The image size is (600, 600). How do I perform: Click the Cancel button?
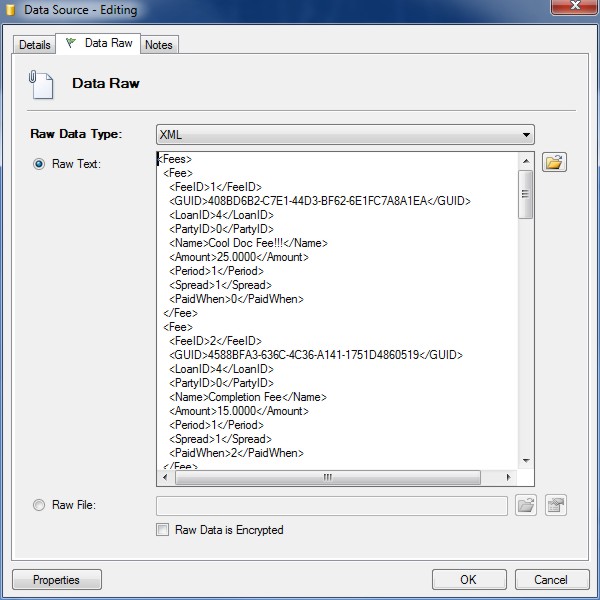(550, 580)
